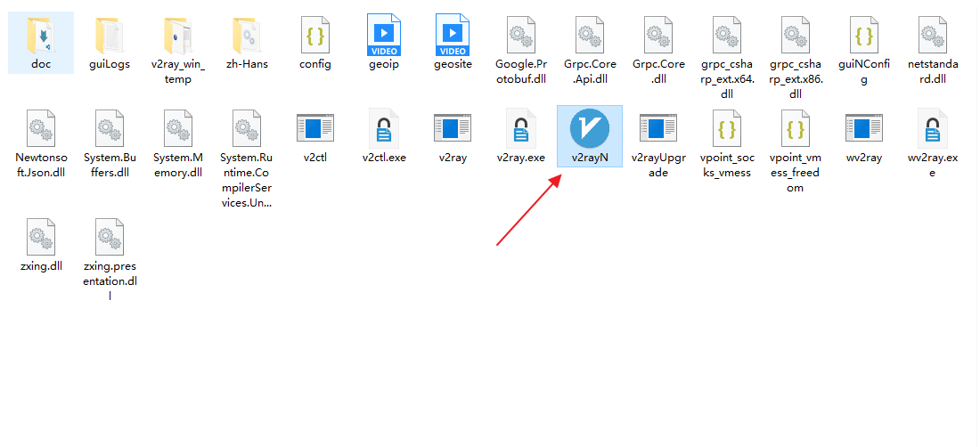Select the v2ctl application window icon
Image resolution: width=980 pixels, height=447 pixels.
315,128
